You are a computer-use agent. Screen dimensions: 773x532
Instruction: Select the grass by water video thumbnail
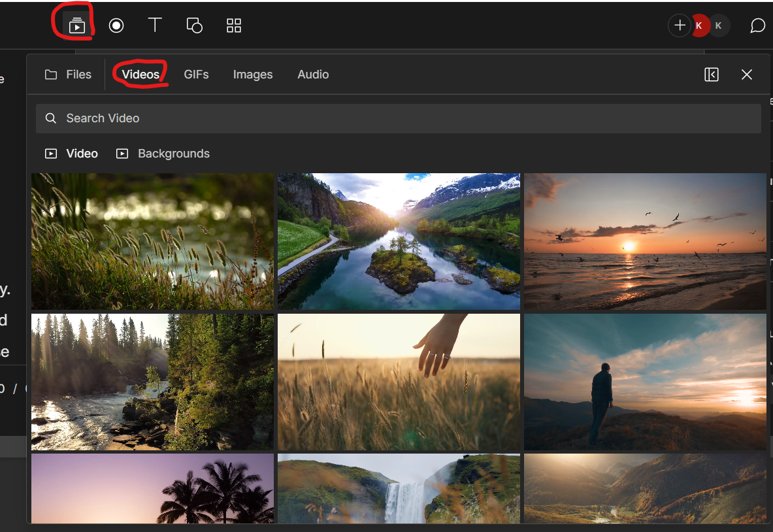point(152,241)
